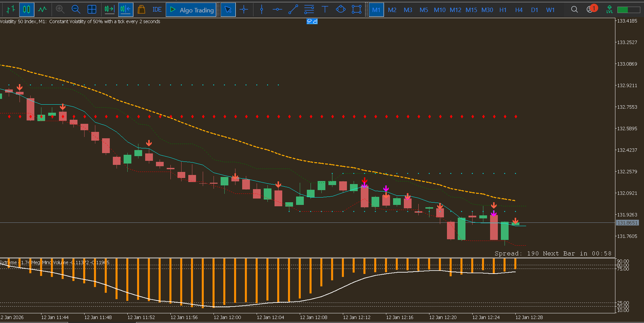
Task: Toggle chart shift from right edge
Action: (126, 9)
